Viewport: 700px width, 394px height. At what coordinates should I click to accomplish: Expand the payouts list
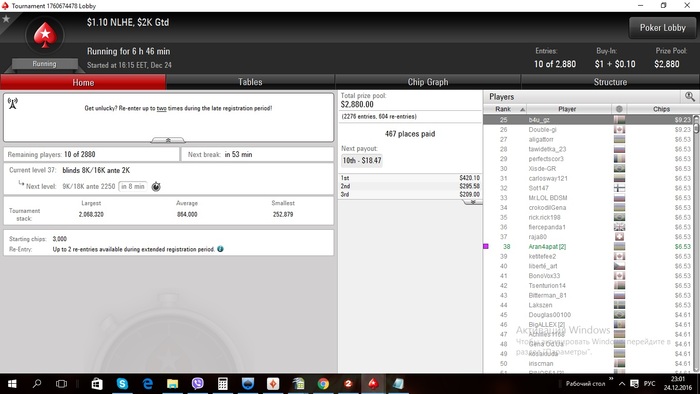pyautogui.click(x=473, y=202)
